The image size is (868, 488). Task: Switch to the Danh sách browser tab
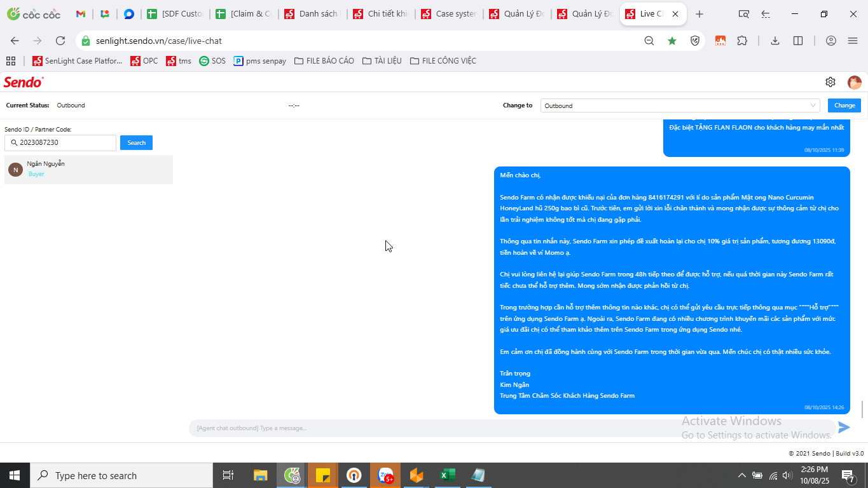[x=312, y=14]
